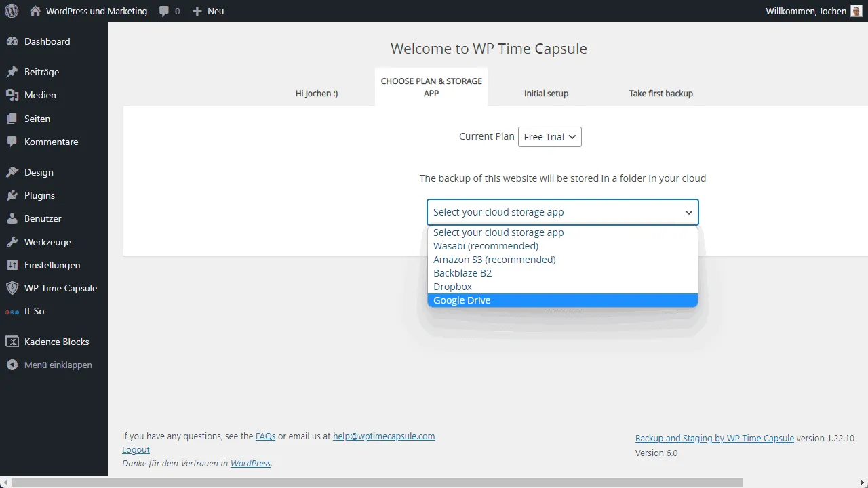
Task: Click the Werkzeuge wrench icon
Action: [x=12, y=242]
